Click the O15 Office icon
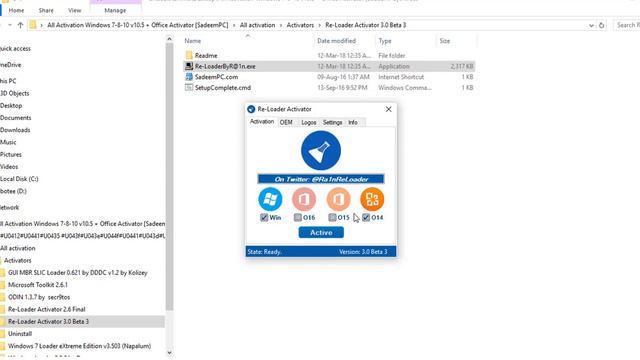Screen dimensions: 640x360 click(x=338, y=199)
